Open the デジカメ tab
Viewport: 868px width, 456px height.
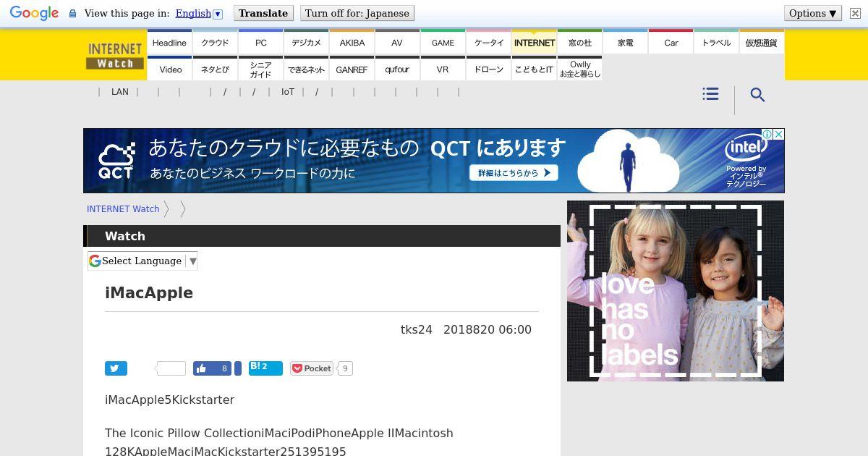coord(306,42)
